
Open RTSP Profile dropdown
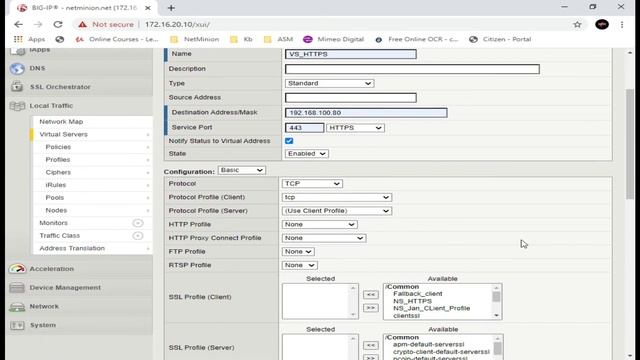[299, 265]
